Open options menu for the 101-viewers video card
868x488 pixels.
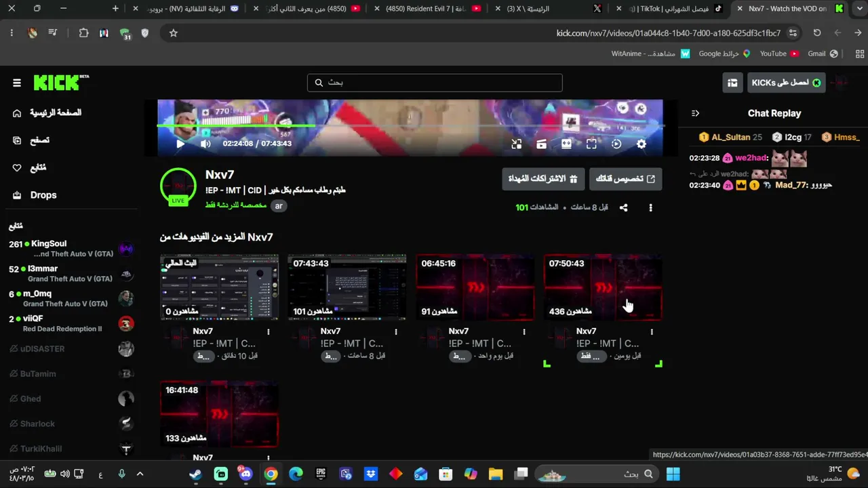pyautogui.click(x=396, y=332)
